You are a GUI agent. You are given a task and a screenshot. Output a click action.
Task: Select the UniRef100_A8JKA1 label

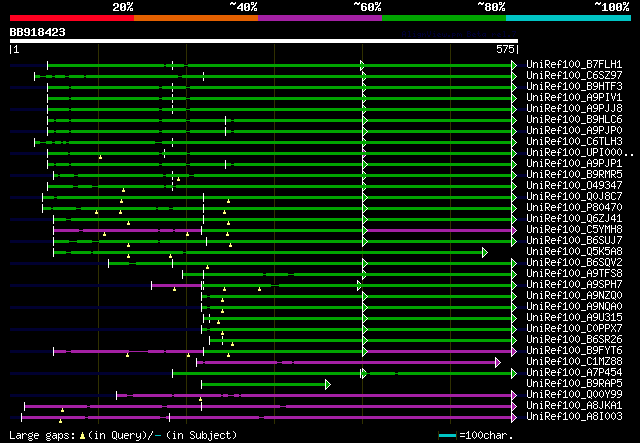point(574,406)
